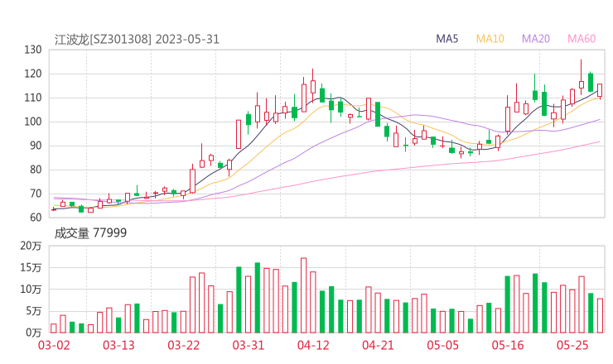Select the last candlestick on the chart
This screenshot has height=364, width=613.
click(x=600, y=91)
